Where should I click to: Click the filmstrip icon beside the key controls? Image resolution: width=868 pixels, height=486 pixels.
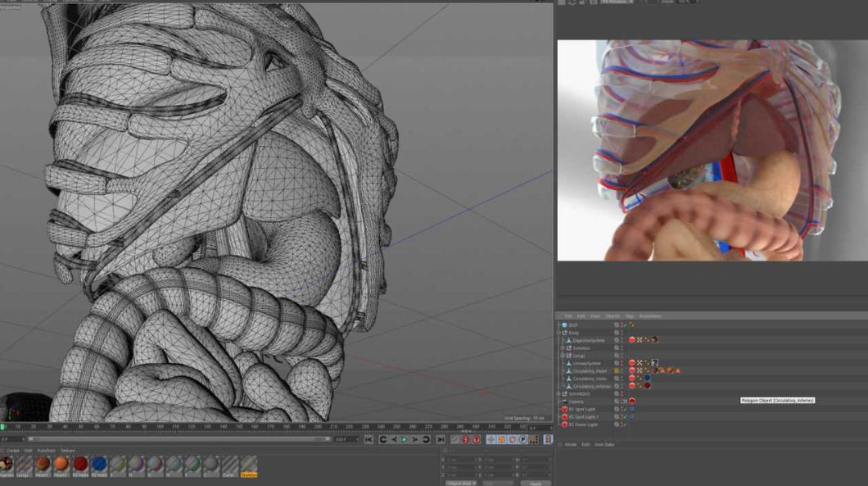pos(548,440)
